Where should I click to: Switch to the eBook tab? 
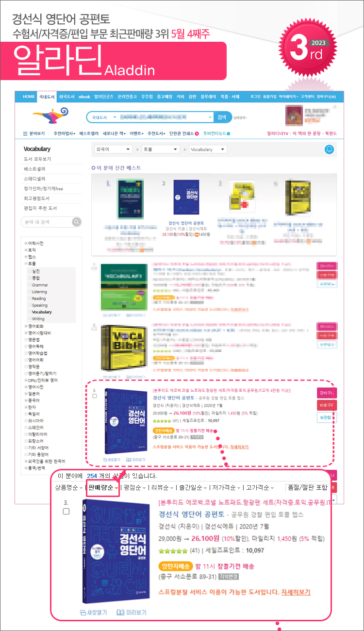click(x=84, y=97)
